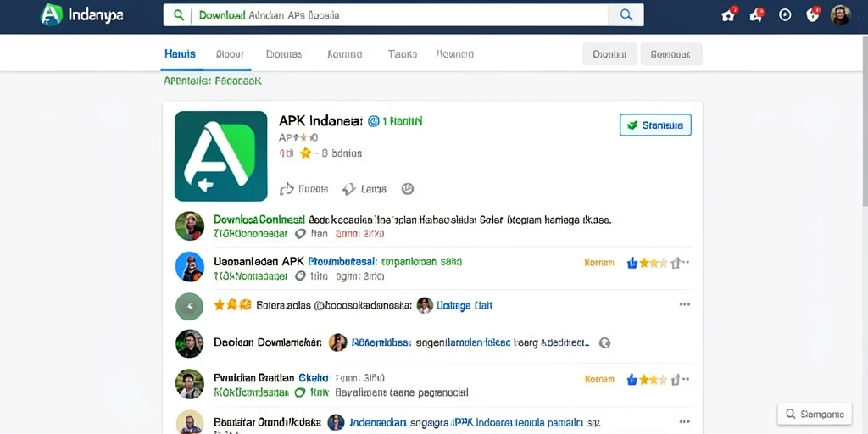Viewport: 868px width, 434px height.
Task: Click comment bubble in Downloca Conlnesti row
Action: pyautogui.click(x=300, y=234)
